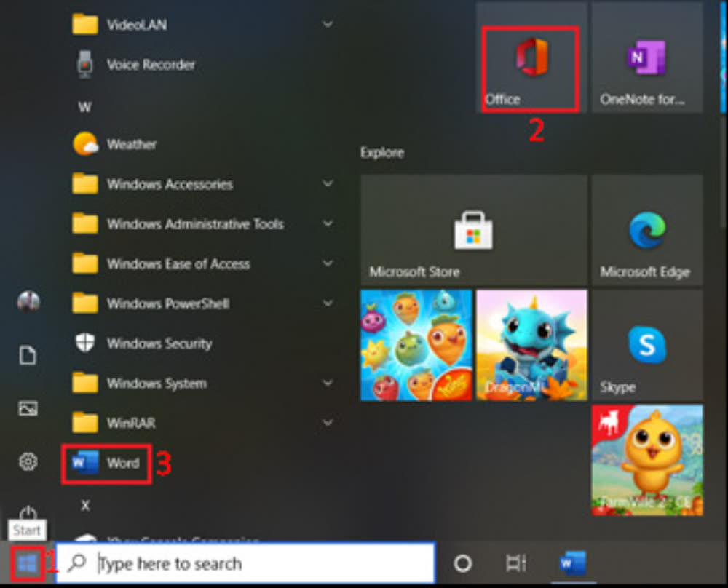Open the Skype tile
This screenshot has height=588, width=728.
[646, 346]
